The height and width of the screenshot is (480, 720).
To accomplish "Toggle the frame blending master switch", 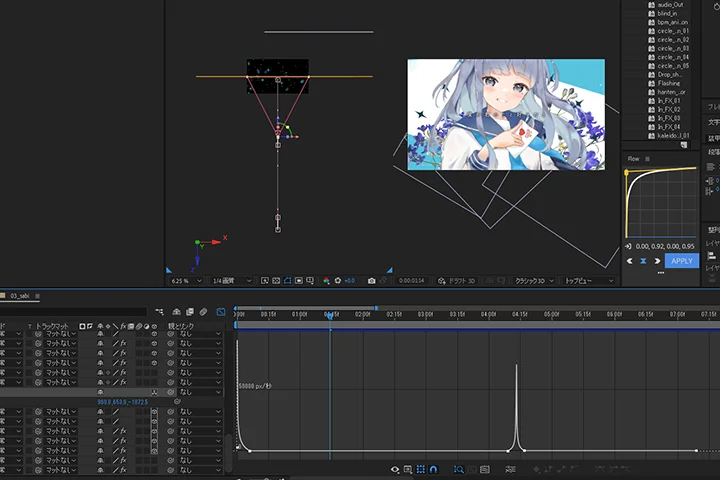I will (x=190, y=312).
